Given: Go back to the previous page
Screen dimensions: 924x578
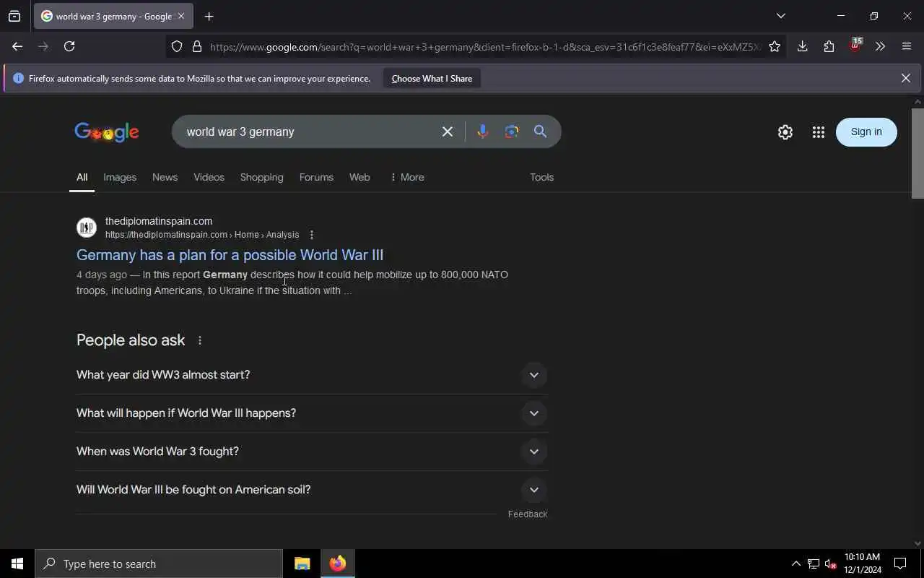Looking at the screenshot, I should (x=17, y=46).
